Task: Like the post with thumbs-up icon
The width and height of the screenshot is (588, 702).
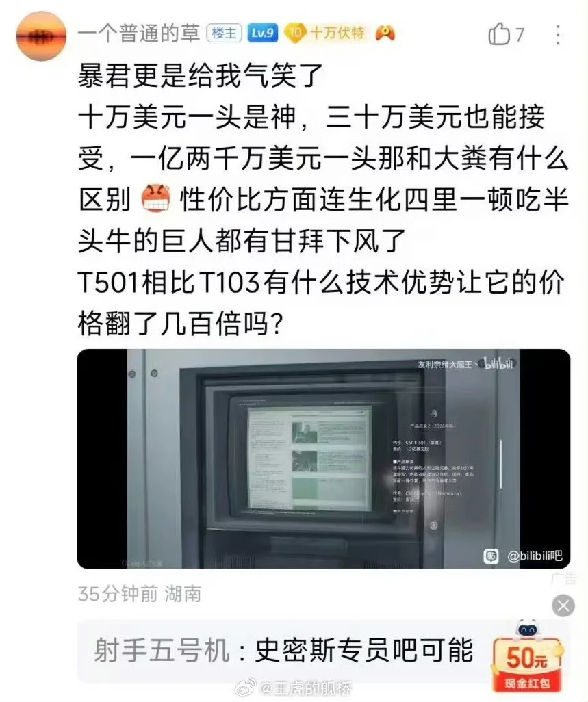Action: (x=499, y=34)
